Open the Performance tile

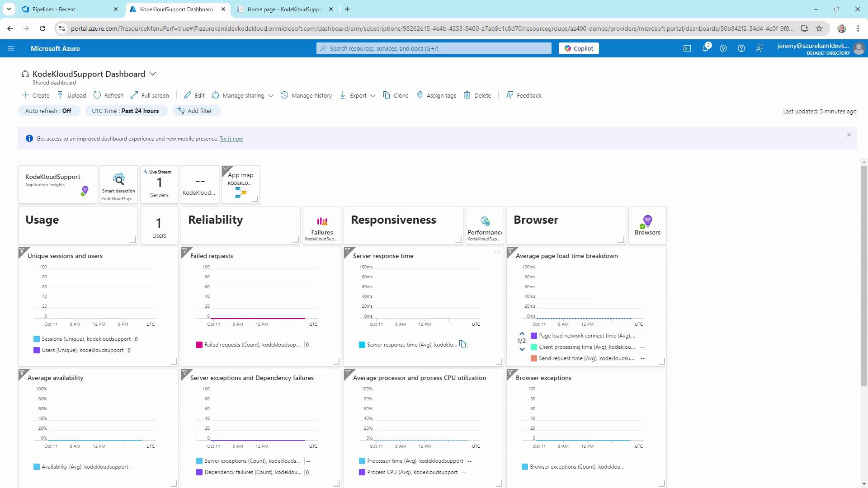pyautogui.click(x=485, y=225)
